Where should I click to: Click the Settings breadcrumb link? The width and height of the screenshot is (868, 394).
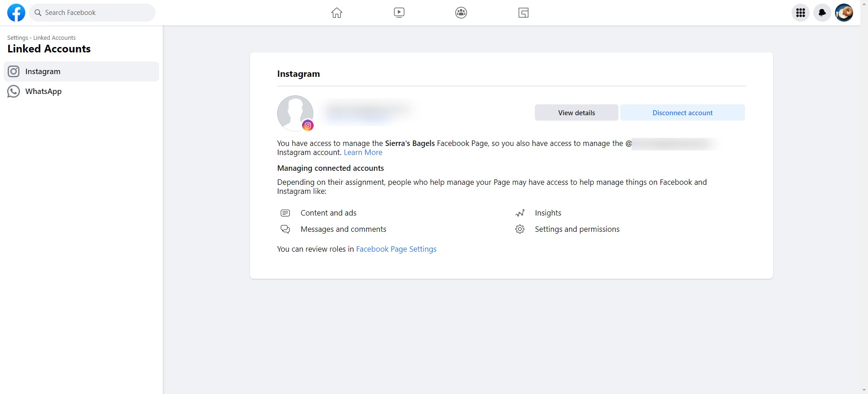tap(18, 38)
